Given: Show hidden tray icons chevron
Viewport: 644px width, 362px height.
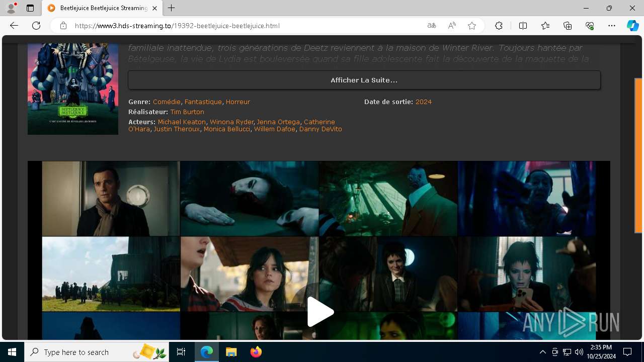Looking at the screenshot, I should (x=542, y=352).
